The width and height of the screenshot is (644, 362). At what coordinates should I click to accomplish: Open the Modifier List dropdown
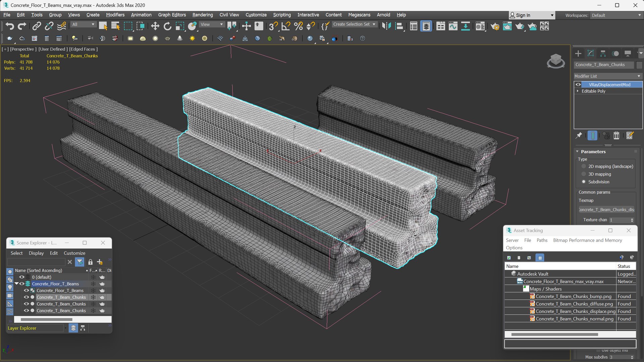(x=608, y=76)
